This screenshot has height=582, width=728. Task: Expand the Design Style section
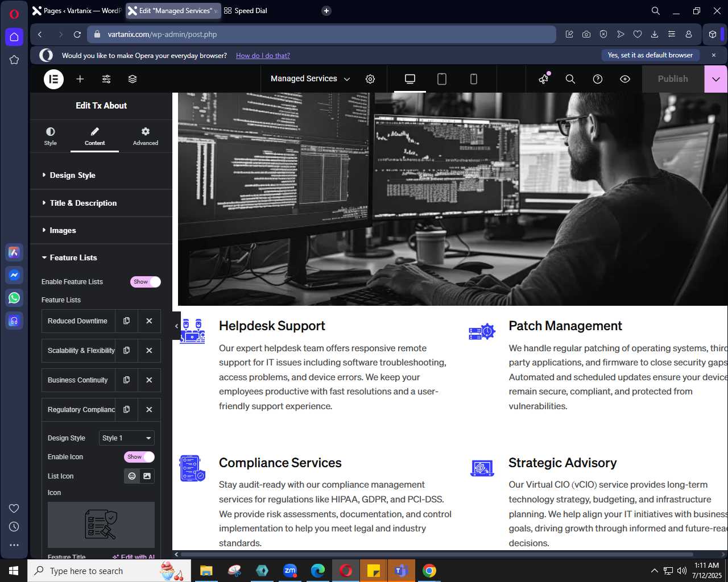pos(101,175)
